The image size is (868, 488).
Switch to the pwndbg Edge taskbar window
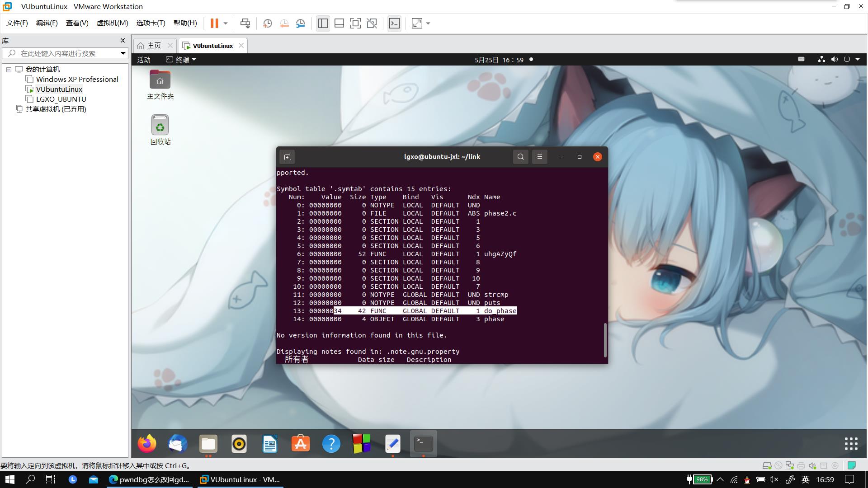click(149, 479)
